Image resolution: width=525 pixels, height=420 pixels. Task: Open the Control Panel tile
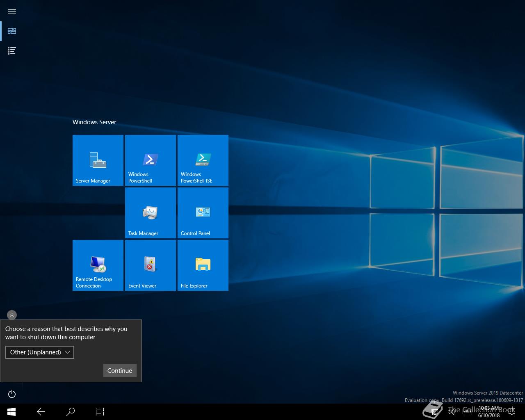(x=203, y=213)
